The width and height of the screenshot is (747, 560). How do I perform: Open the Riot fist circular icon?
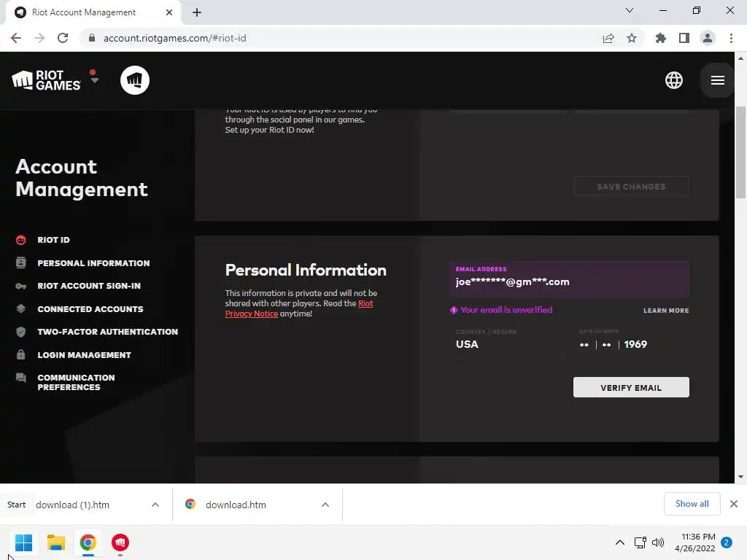[x=135, y=80]
